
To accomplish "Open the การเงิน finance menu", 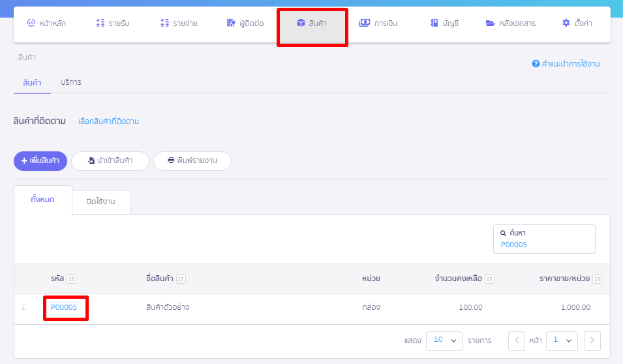I will 378,23.
